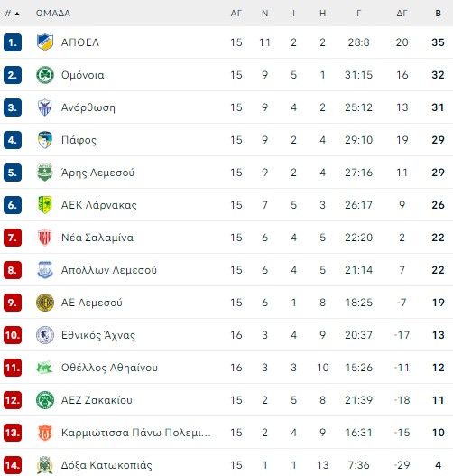Screen dimensions: 453x476
Task: Sort by the ΔΓ goal difference header
Action: tap(402, 14)
